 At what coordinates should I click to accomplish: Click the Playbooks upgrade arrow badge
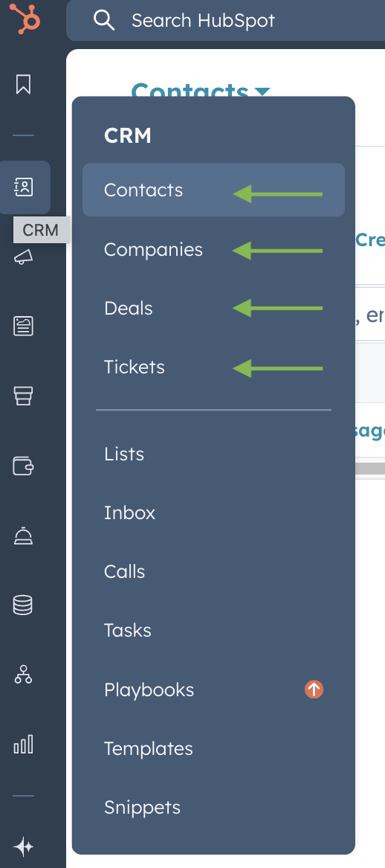314,689
